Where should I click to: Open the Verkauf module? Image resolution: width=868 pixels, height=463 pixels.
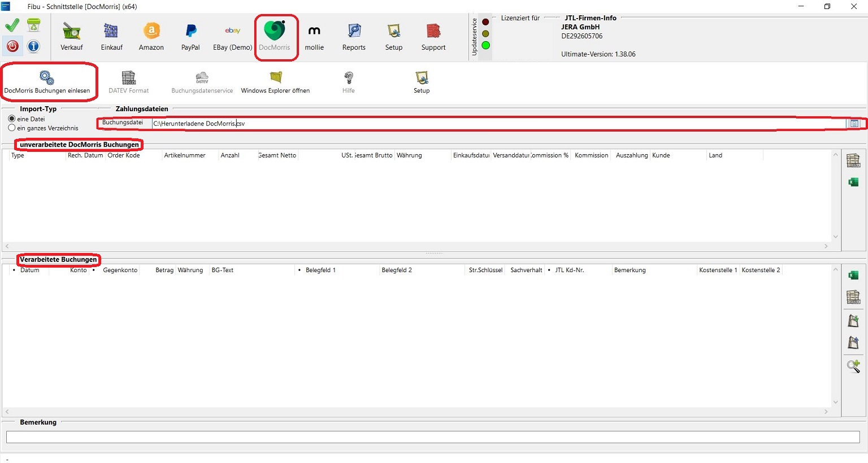pyautogui.click(x=72, y=37)
